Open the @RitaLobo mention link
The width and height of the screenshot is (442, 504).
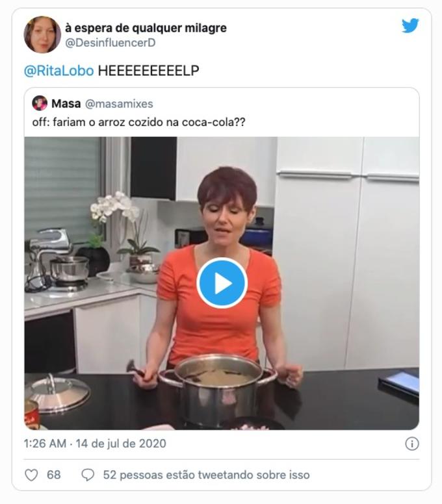58,71
